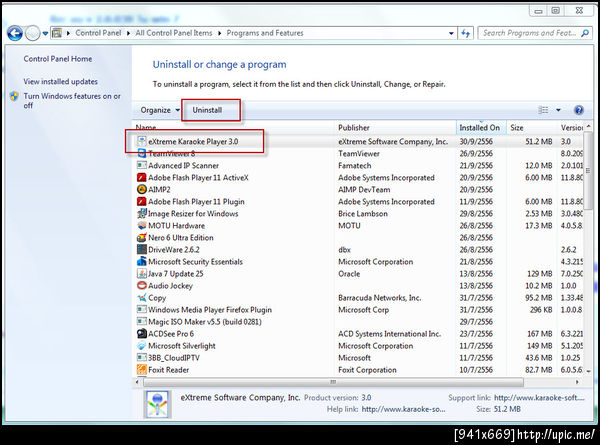This screenshot has height=445, width=600.
Task: Open address bar history dropdown
Action: pyautogui.click(x=451, y=33)
